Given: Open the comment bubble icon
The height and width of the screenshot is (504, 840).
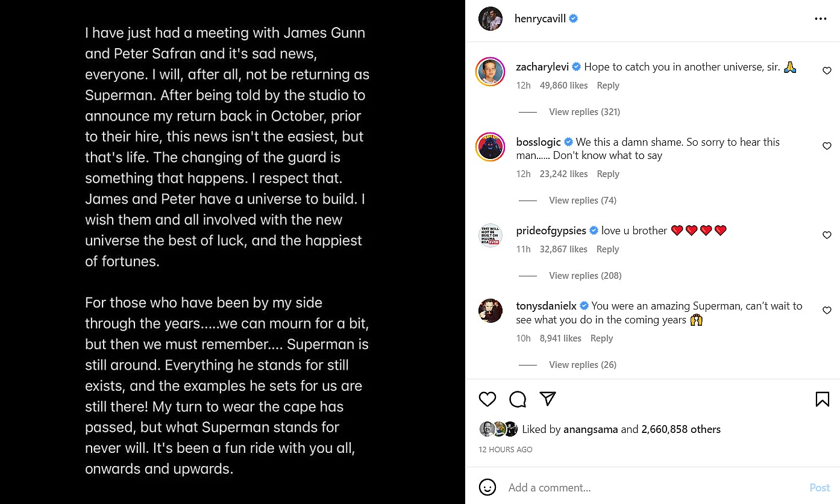Looking at the screenshot, I should [518, 399].
